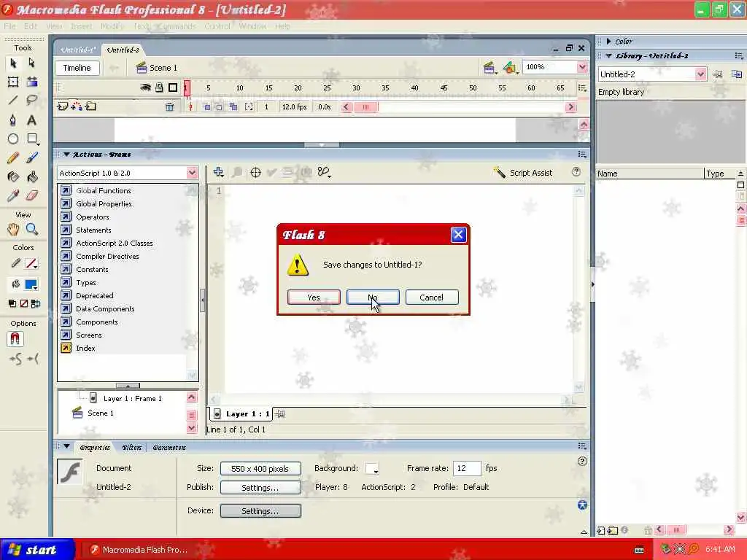Select the Eyedropper tool
The image size is (747, 560).
[13, 195]
